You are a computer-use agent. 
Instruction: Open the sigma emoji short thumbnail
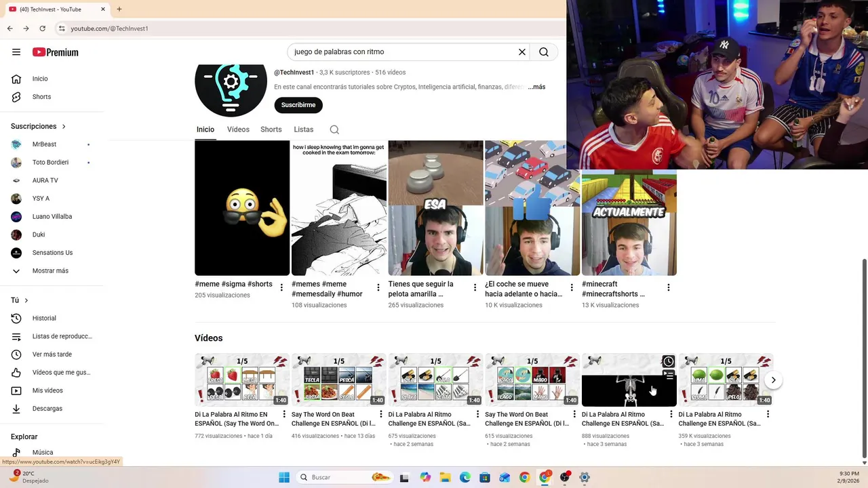pyautogui.click(x=242, y=208)
